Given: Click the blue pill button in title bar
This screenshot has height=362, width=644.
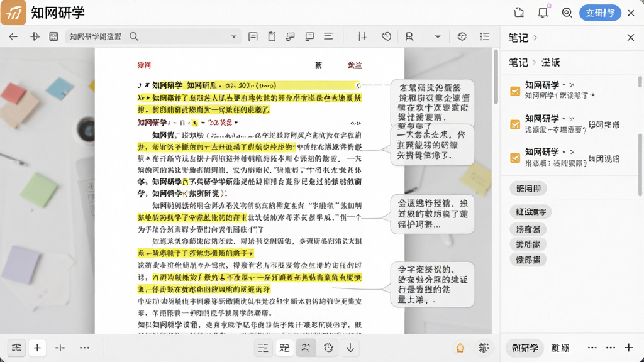Looking at the screenshot, I should (x=600, y=13).
